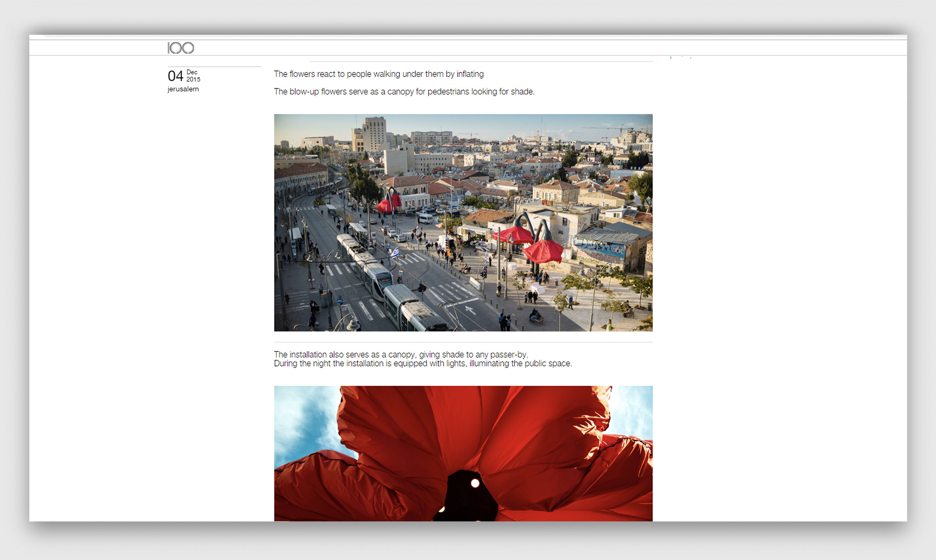Viewport: 936px width, 560px height.
Task: Click the Dec month label
Action: 192,73
